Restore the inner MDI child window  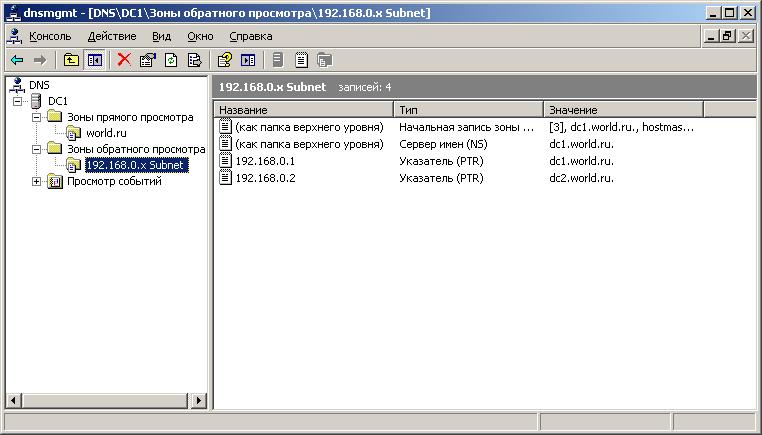[727, 36]
